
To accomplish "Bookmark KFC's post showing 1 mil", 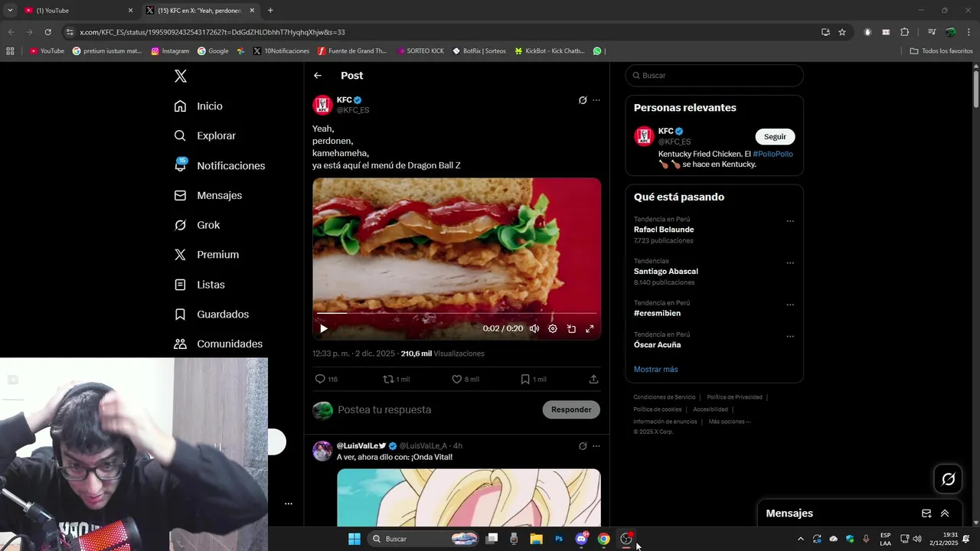I will 533,379.
